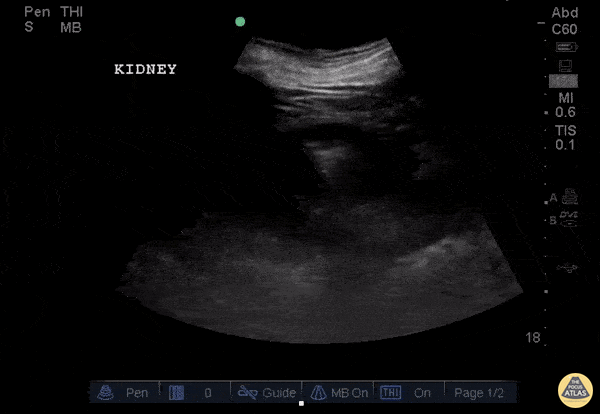Toggle THI On in bottom bar
The height and width of the screenshot is (414, 600).
coord(422,393)
